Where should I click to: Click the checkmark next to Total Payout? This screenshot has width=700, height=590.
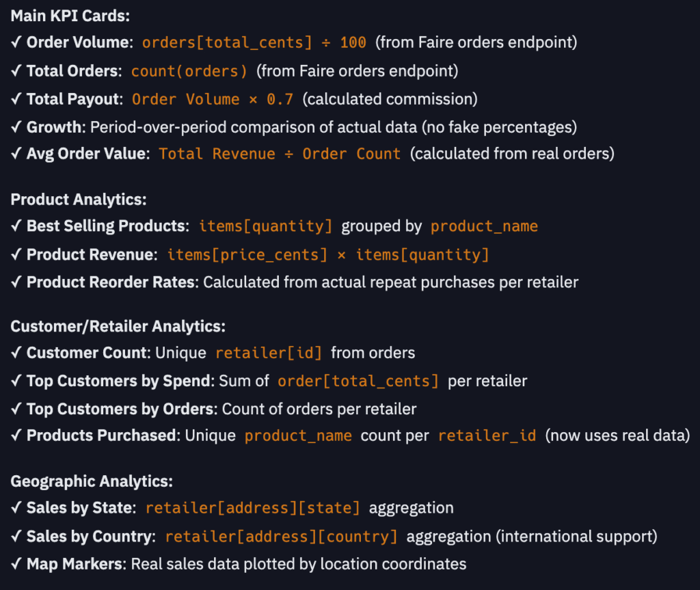pos(16,99)
